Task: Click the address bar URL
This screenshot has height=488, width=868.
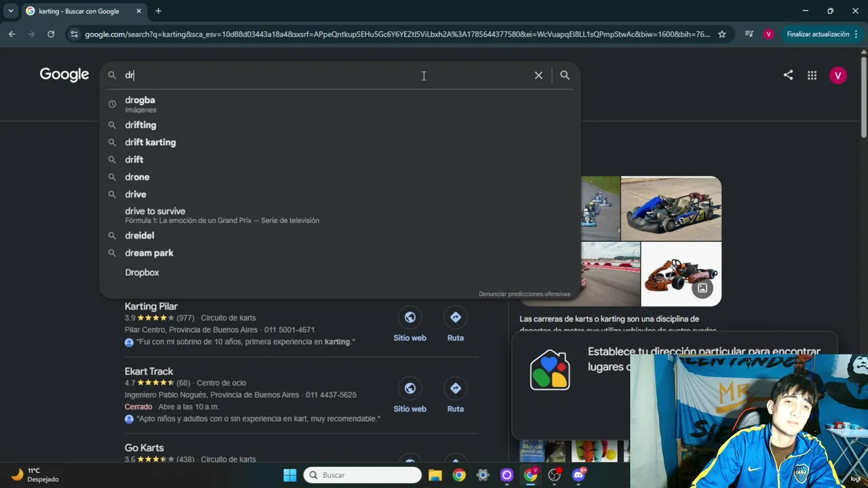Action: (397, 34)
